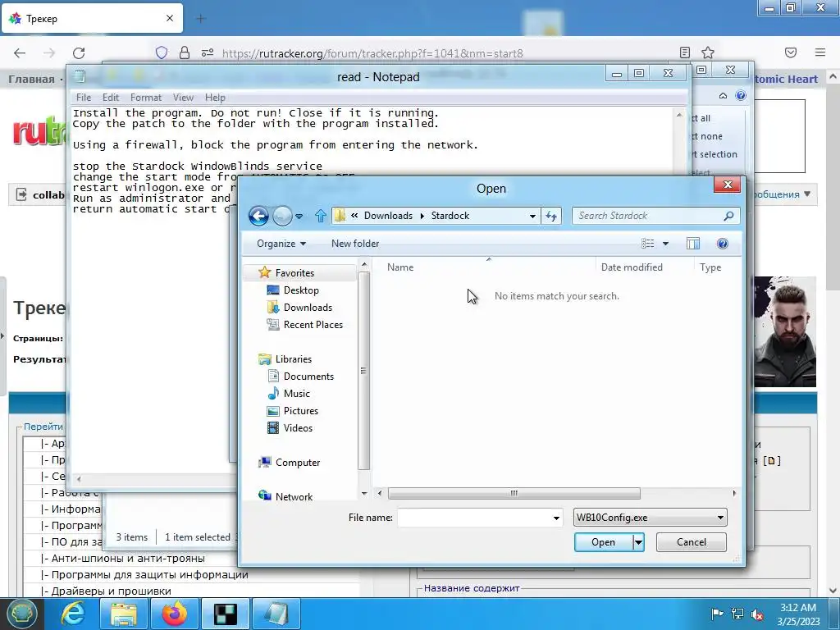
Task: Open File Explorer from taskbar
Action: point(123,614)
